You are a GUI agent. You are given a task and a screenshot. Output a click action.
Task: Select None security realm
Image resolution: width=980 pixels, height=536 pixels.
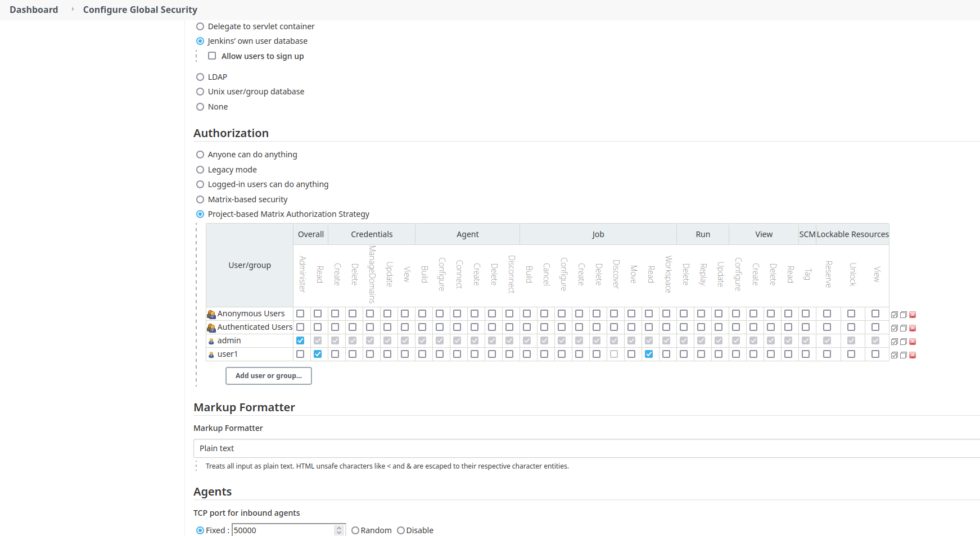[x=200, y=107]
